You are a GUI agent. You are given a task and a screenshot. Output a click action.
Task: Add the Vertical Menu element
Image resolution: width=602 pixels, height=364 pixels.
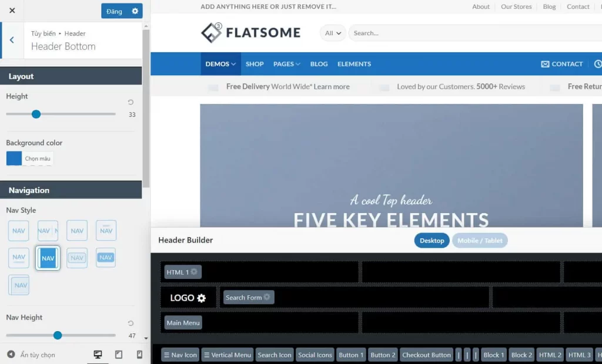[x=227, y=355]
